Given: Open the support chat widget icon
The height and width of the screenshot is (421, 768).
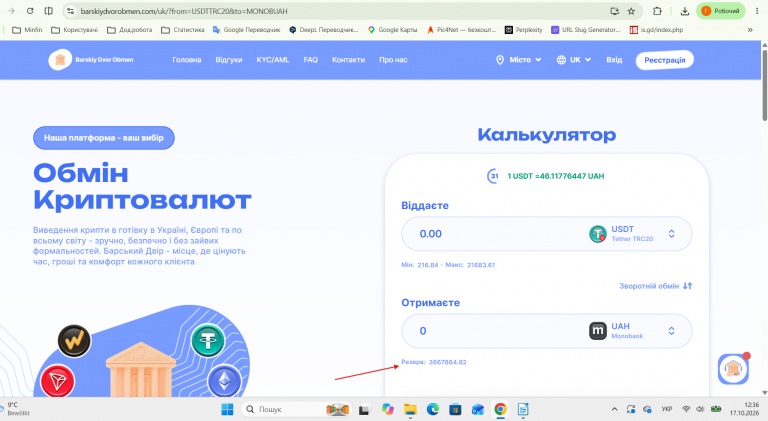Looking at the screenshot, I should point(733,369).
